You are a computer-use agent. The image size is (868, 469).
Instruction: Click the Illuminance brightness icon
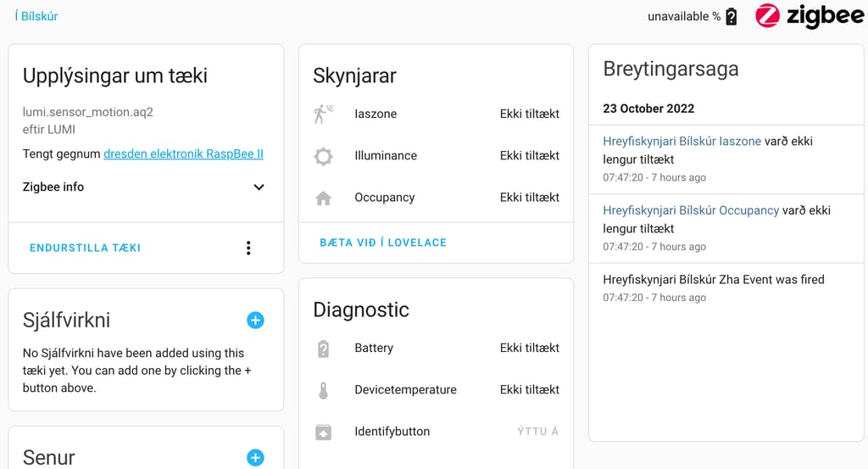pyautogui.click(x=323, y=156)
